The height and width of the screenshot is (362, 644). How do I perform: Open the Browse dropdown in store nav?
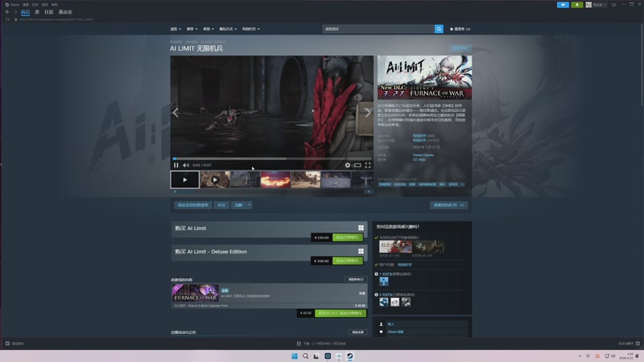coord(175,29)
